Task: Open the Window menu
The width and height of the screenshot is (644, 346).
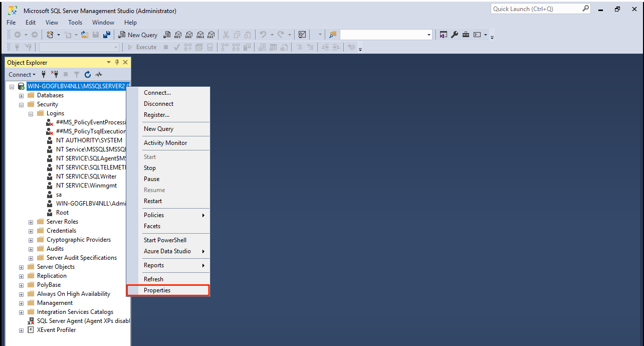Action: [103, 22]
